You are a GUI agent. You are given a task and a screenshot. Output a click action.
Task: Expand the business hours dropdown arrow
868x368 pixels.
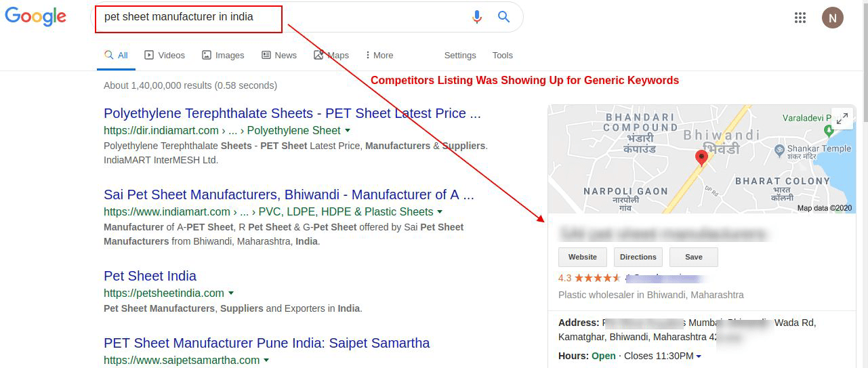click(699, 356)
